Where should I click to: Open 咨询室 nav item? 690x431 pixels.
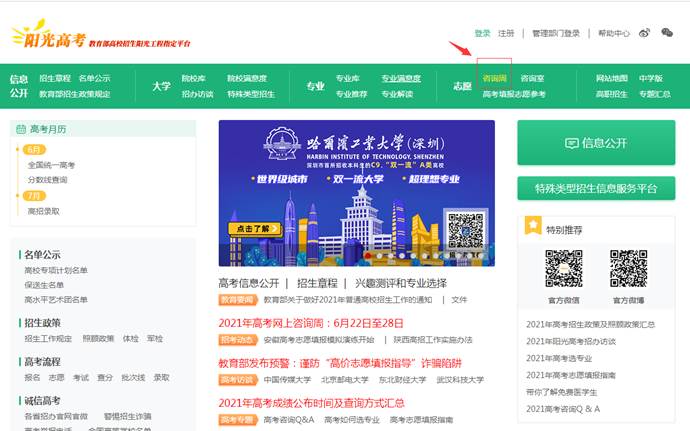pos(532,78)
